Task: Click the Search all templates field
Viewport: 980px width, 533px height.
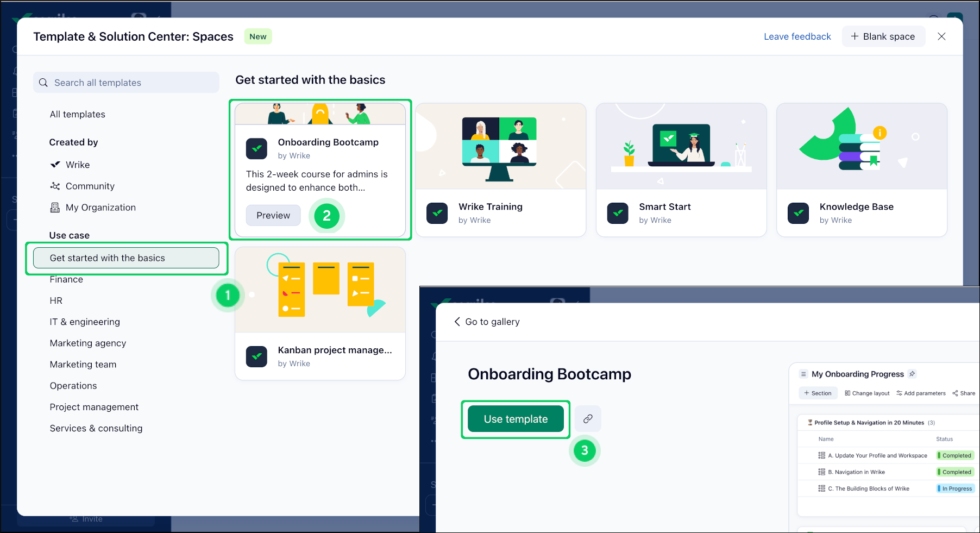Action: (x=126, y=83)
